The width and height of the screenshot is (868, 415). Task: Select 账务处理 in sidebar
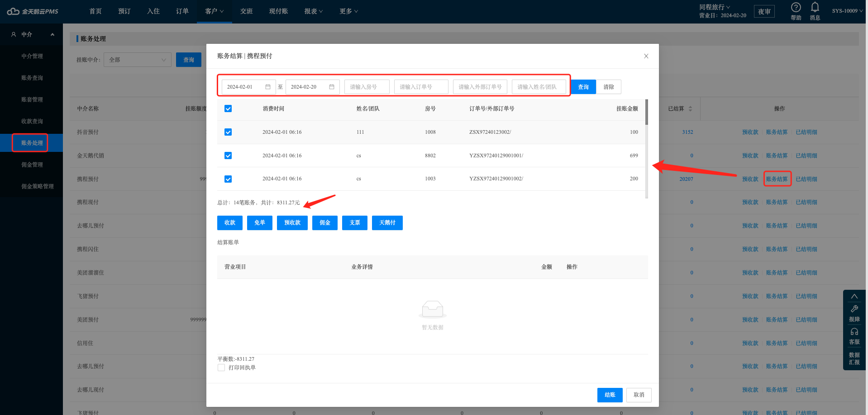[x=32, y=143]
